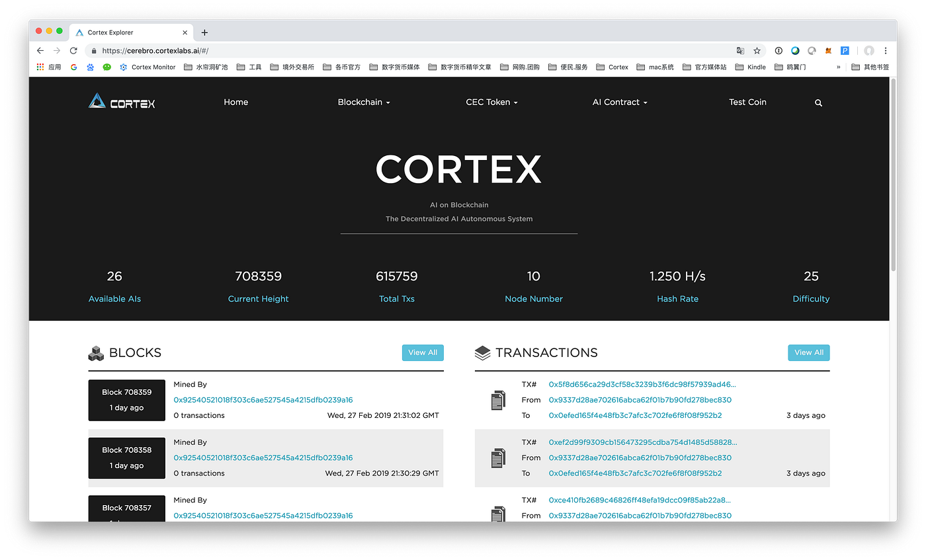Click timestamp Wed, 27 Feb 2019 21:31:02 GMT
The width and height of the screenshot is (926, 560).
383,416
